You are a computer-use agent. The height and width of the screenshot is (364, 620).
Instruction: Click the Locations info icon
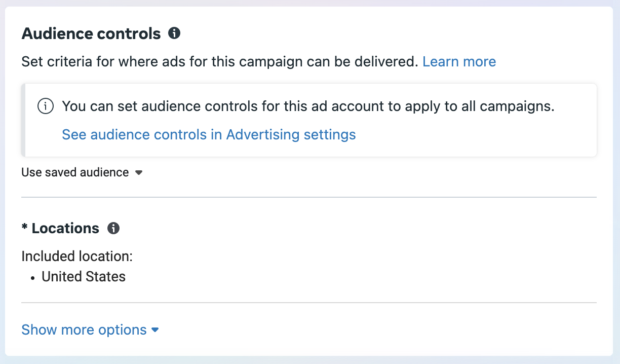(113, 228)
